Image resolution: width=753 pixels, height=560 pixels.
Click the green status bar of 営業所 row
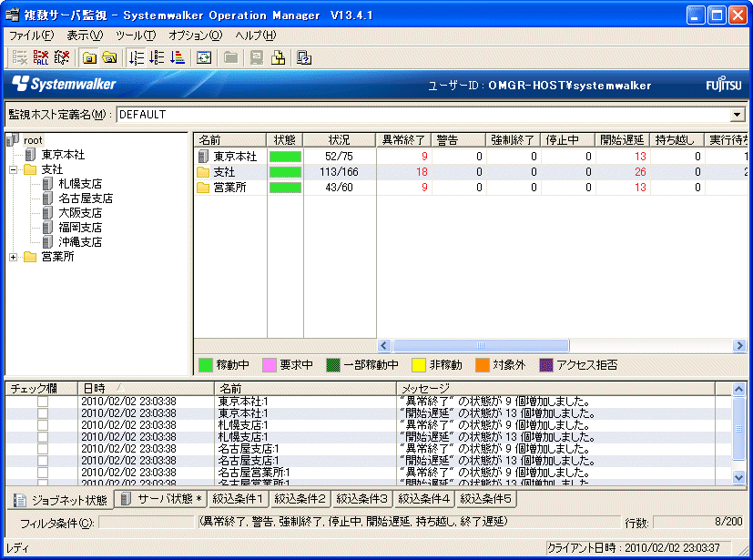tap(285, 188)
